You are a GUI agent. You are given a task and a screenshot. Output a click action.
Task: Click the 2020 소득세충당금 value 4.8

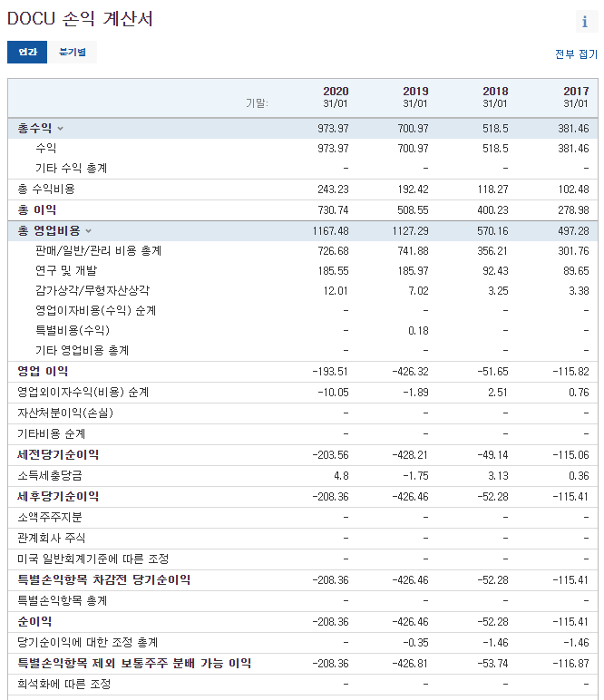pyautogui.click(x=342, y=476)
